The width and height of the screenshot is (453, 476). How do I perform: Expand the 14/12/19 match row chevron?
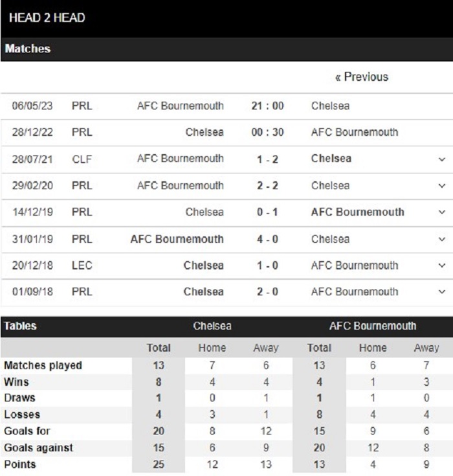pyautogui.click(x=442, y=212)
